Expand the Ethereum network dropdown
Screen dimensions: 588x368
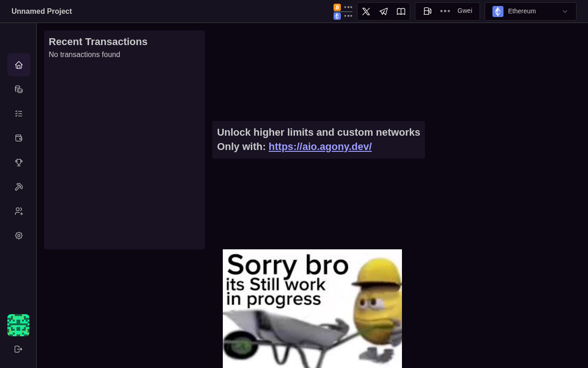[531, 11]
